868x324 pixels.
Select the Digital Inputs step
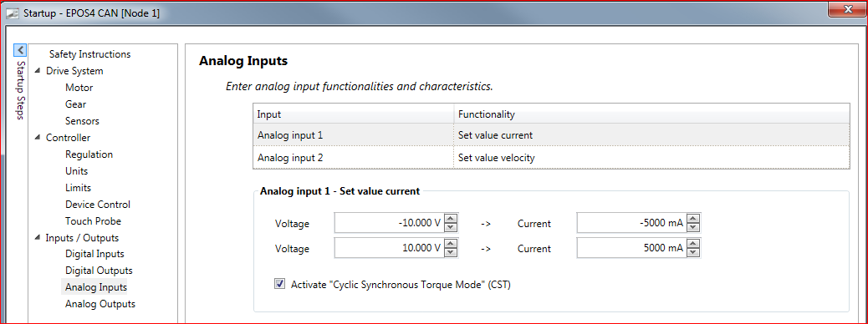tap(94, 254)
